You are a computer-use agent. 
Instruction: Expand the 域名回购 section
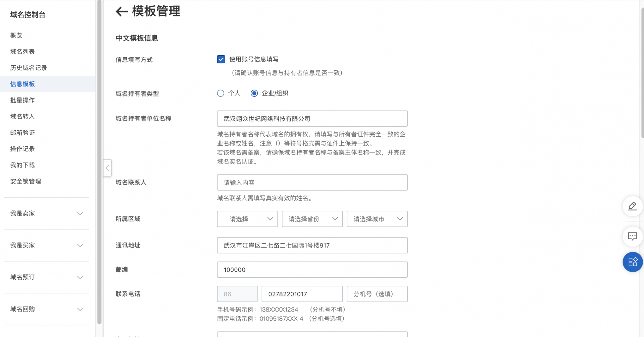click(x=47, y=309)
